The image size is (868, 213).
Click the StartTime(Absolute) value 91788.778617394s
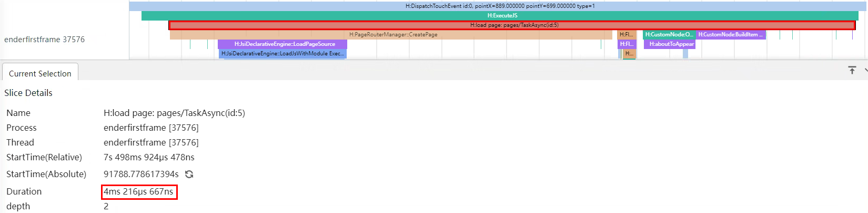click(x=141, y=175)
